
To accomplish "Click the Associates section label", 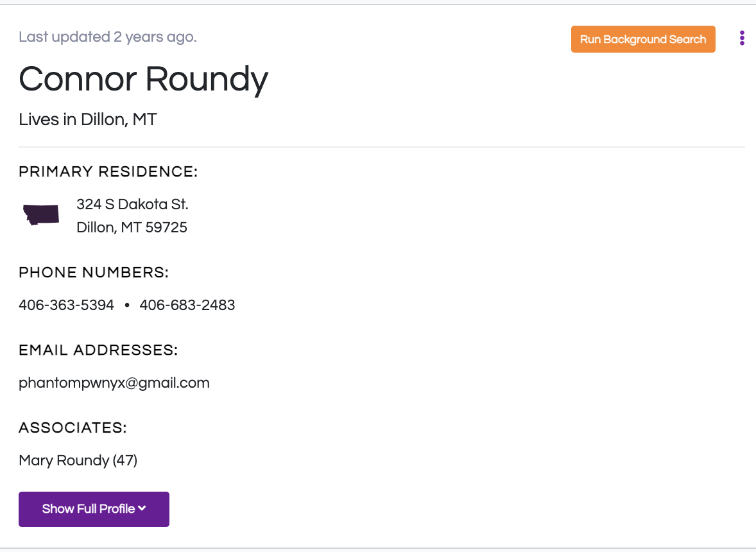I will click(x=73, y=427).
